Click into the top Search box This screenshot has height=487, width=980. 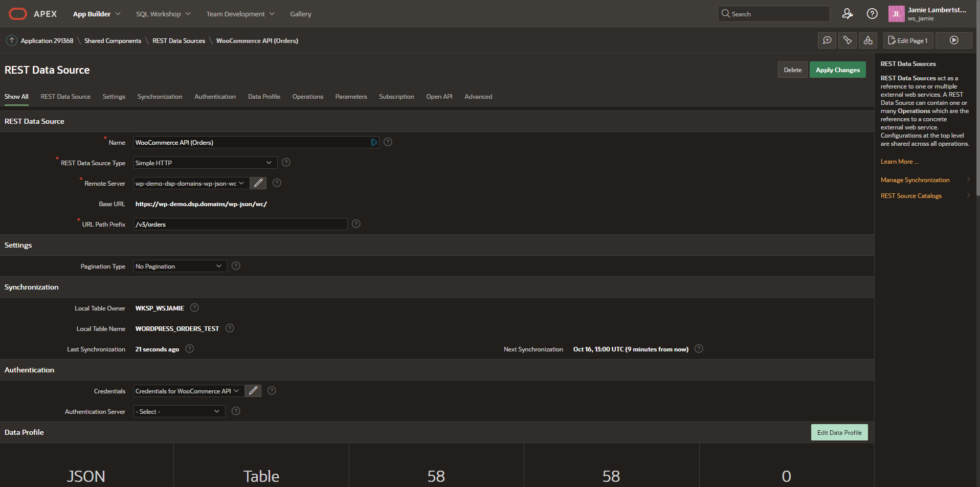click(774, 14)
